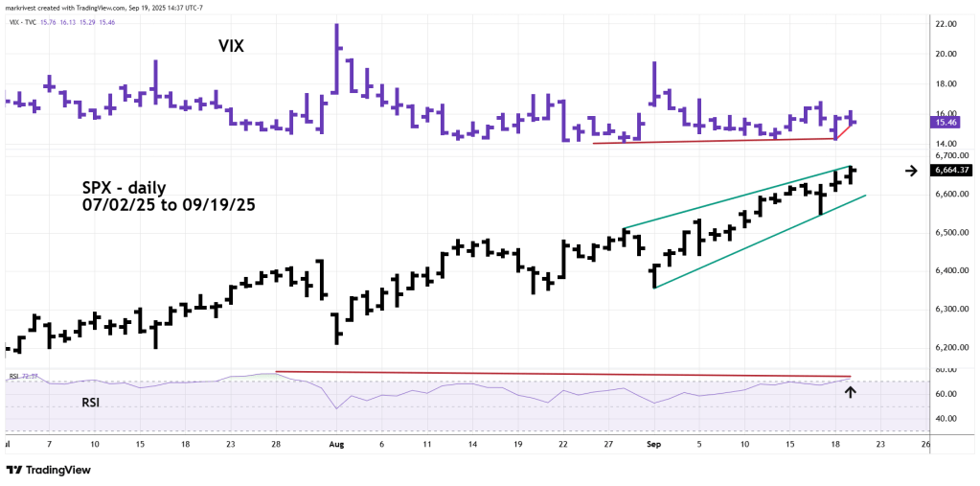980x486 pixels.
Task: Select the short red upward tick on VIX
Action: (x=845, y=130)
